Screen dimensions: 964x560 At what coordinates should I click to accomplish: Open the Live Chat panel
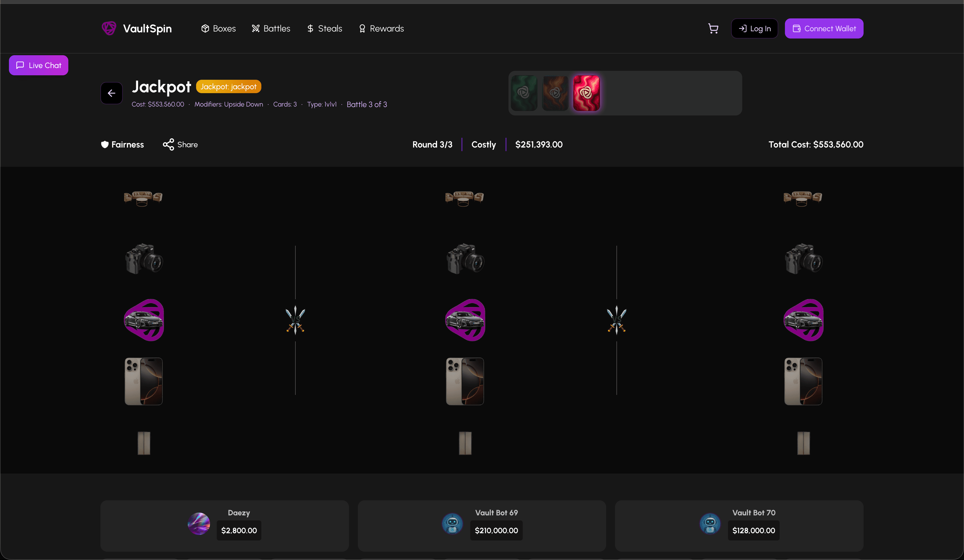[x=39, y=66]
